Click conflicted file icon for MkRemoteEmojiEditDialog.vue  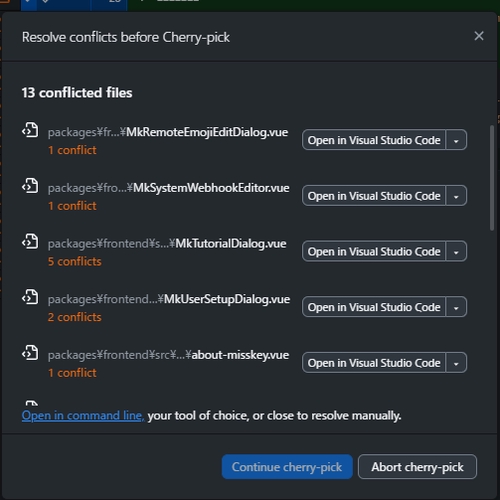(x=30, y=130)
